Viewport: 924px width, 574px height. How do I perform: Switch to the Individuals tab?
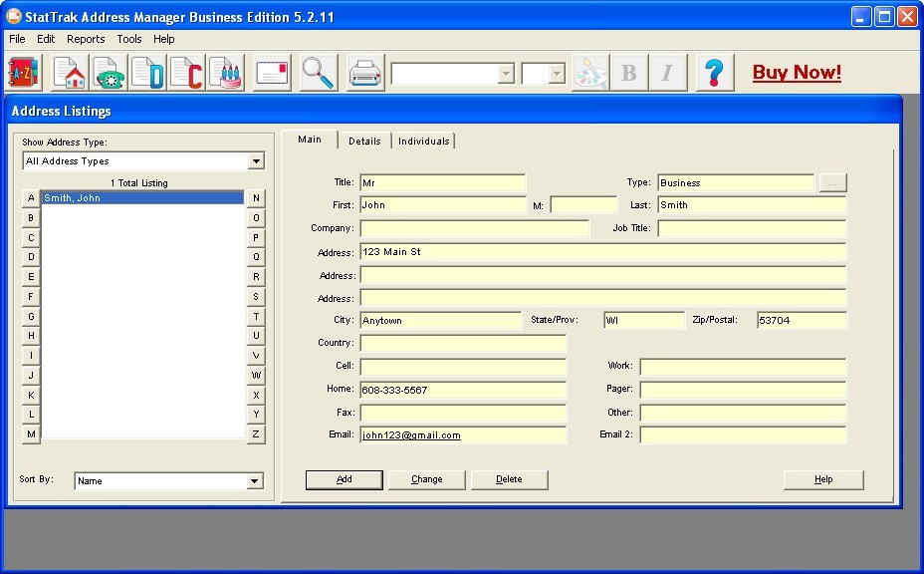coord(424,141)
